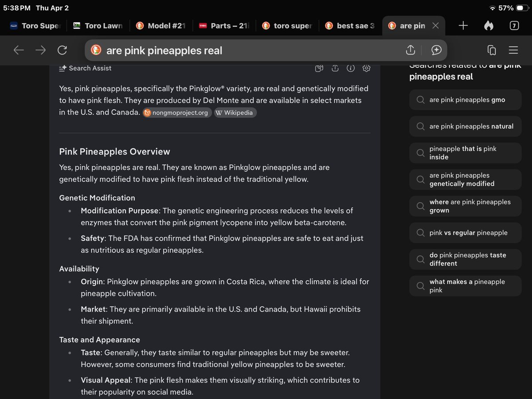
Task: Search 'what makes a pineapple pink'
Action: point(465,286)
